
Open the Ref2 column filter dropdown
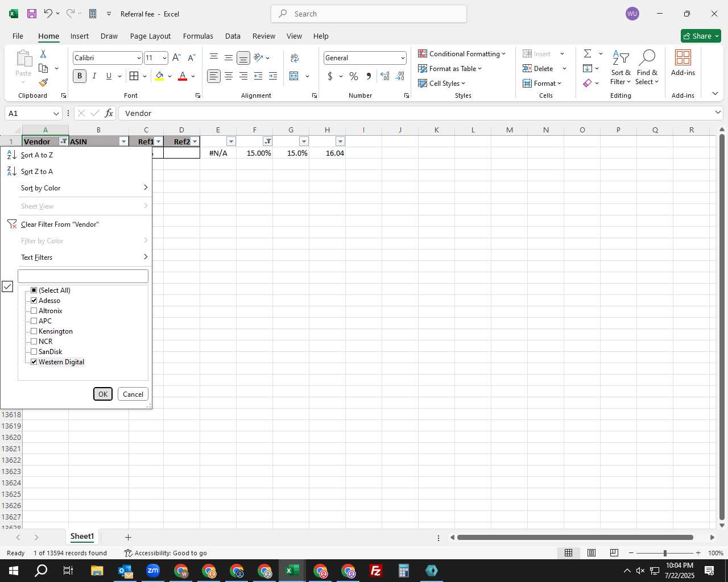point(195,142)
